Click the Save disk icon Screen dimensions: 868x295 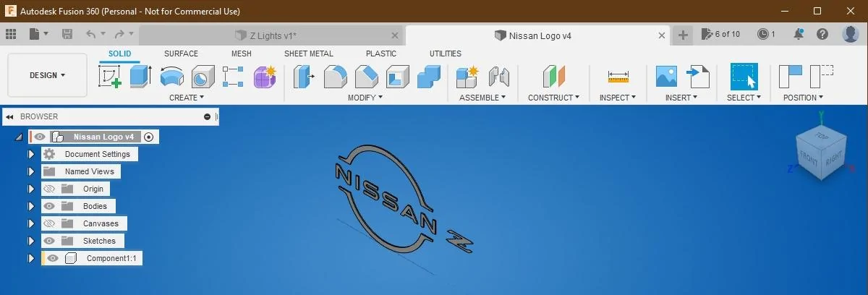click(67, 34)
